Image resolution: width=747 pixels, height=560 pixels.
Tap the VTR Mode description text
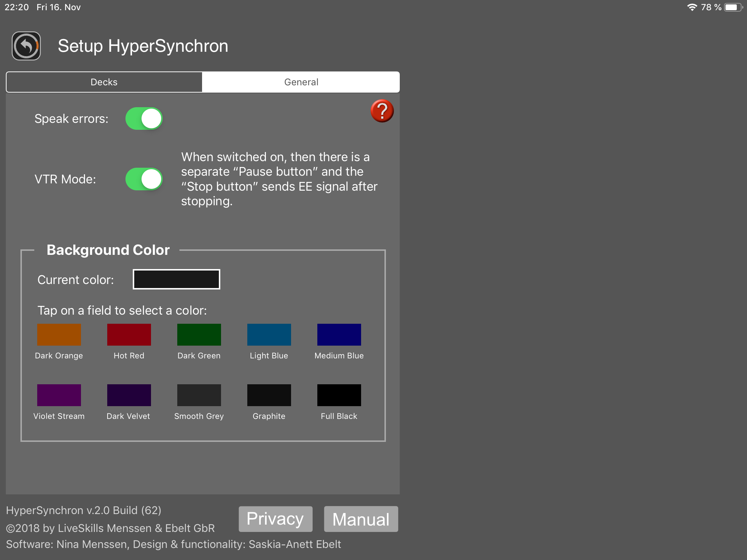coord(279,179)
